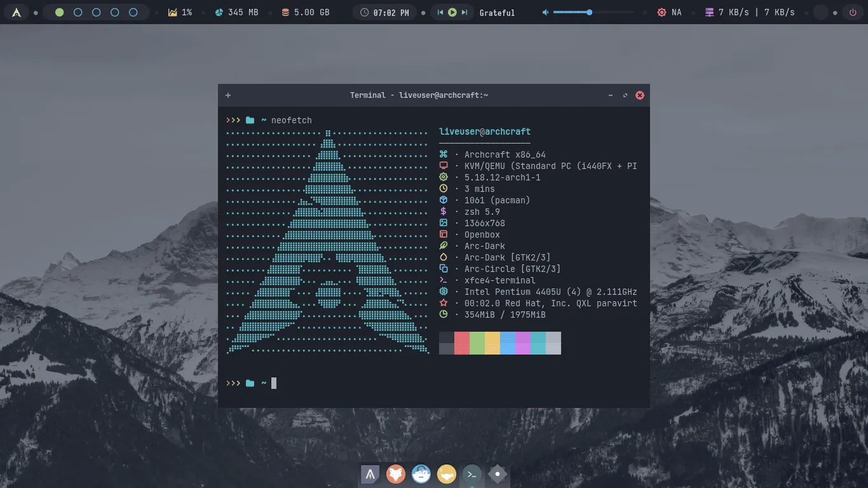Click the red color swatch in neofetch output
868x488 pixels.
[x=462, y=343]
